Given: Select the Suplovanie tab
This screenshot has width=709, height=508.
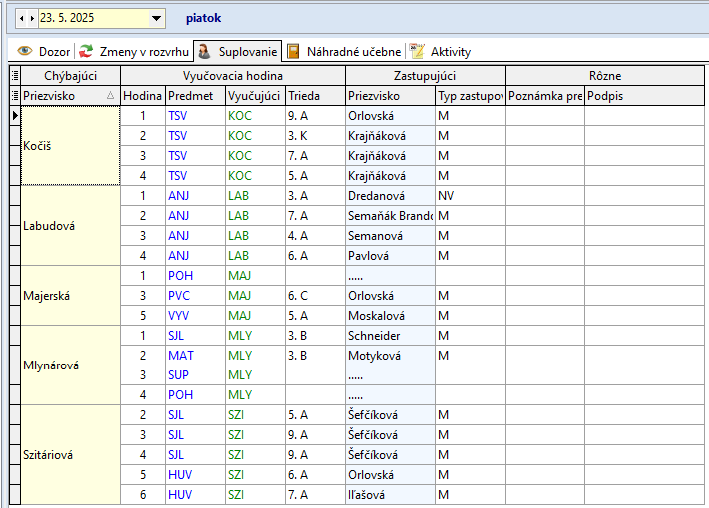Looking at the screenshot, I should click(x=238, y=52).
